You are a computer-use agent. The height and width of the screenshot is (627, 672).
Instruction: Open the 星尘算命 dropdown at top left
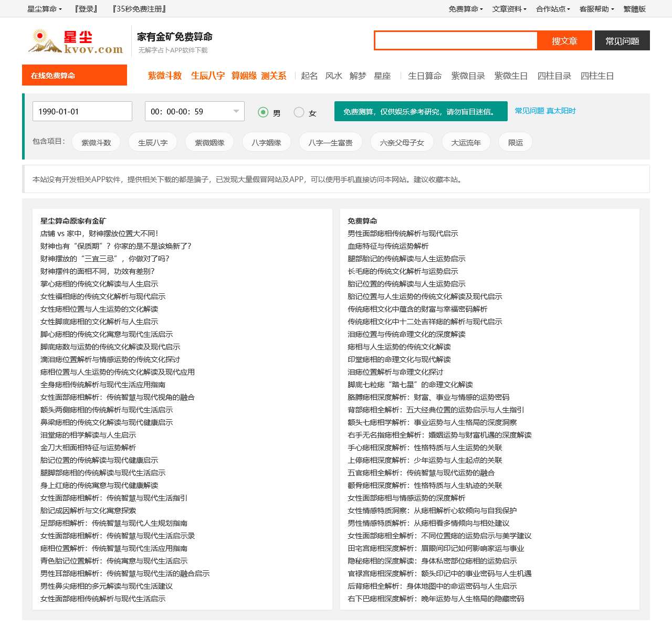(43, 8)
